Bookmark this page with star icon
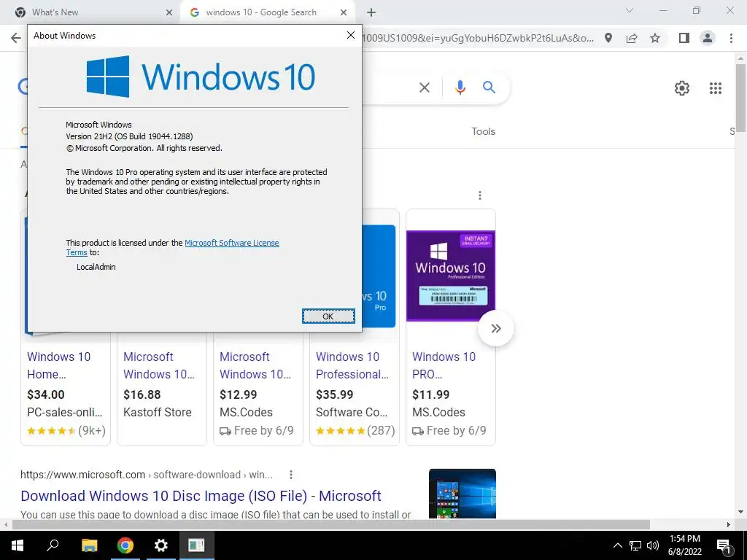747x560 pixels. (x=655, y=38)
